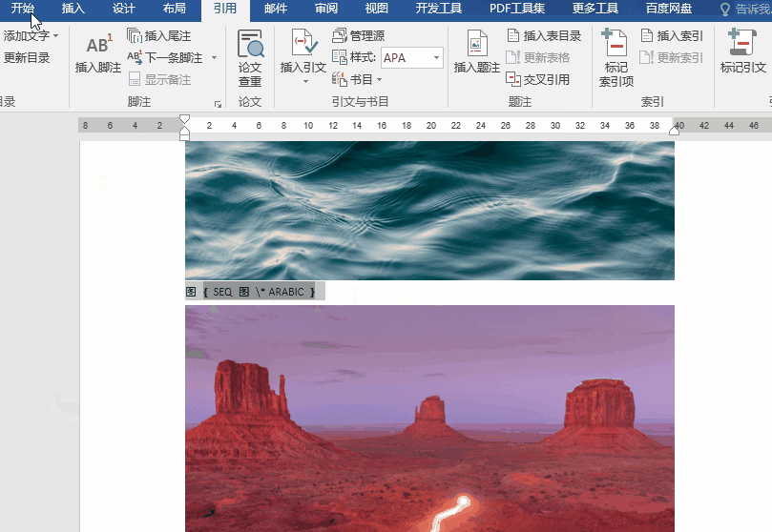Screen dimensions: 772x532
Task: Click the 插入尾注 icon
Action: tap(135, 36)
